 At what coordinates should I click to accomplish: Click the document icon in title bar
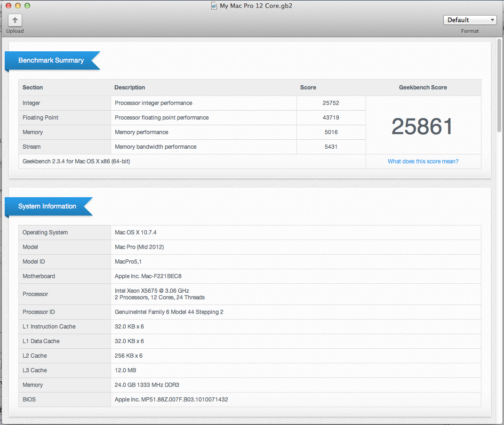coord(214,6)
